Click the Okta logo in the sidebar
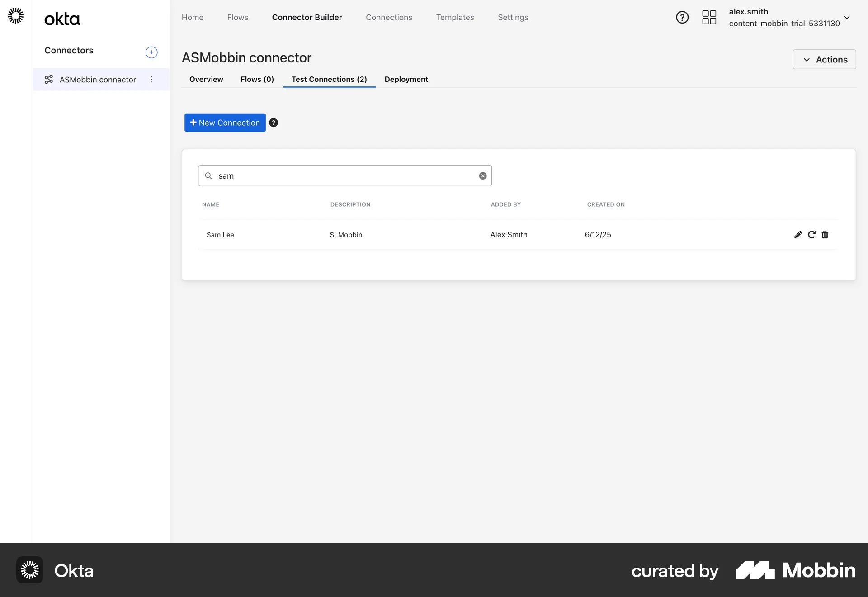 [x=62, y=19]
